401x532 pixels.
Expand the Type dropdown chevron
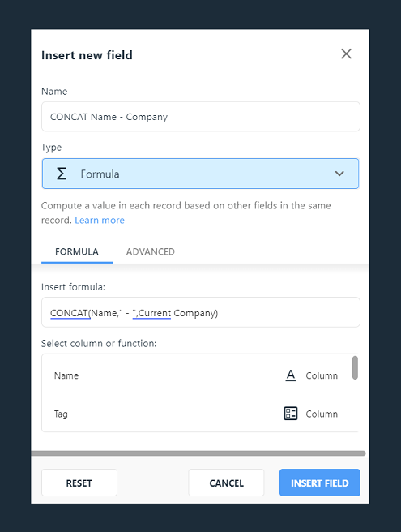point(339,174)
